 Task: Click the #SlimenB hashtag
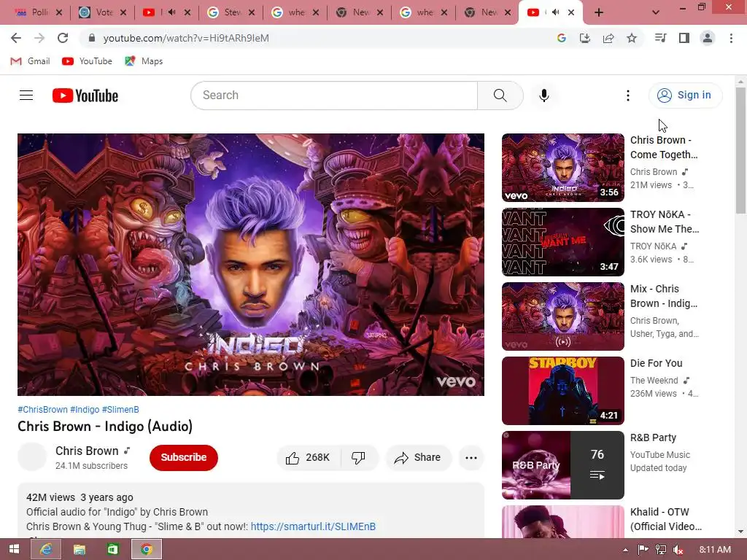120,410
